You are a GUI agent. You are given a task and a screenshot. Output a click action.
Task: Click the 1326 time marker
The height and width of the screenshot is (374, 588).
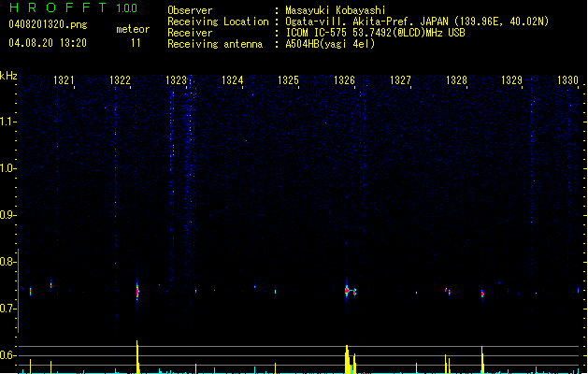344,80
